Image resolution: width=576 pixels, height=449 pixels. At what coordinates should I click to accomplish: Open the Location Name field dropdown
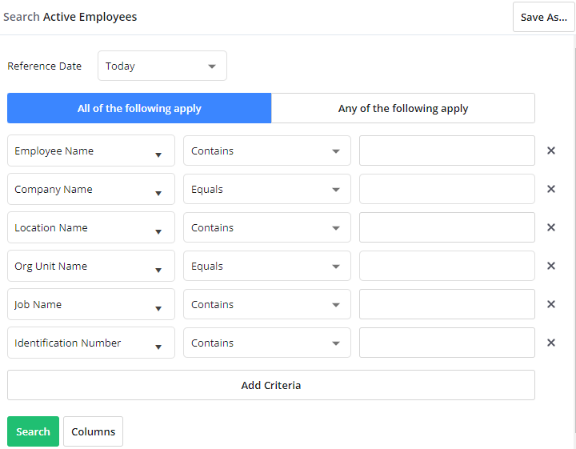pyautogui.click(x=91, y=227)
